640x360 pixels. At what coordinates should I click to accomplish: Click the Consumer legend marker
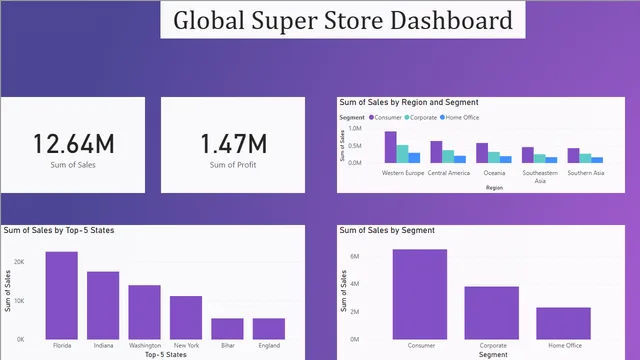pyautogui.click(x=371, y=118)
